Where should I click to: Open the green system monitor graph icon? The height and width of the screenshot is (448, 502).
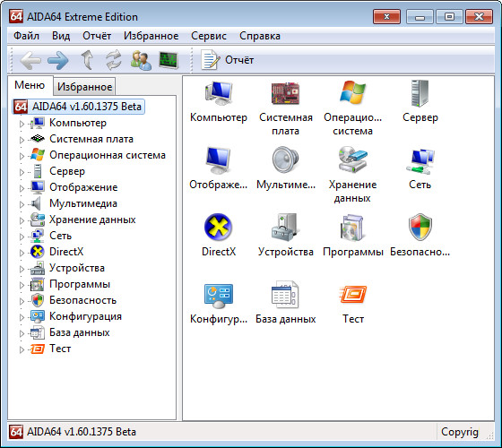pyautogui.click(x=169, y=60)
